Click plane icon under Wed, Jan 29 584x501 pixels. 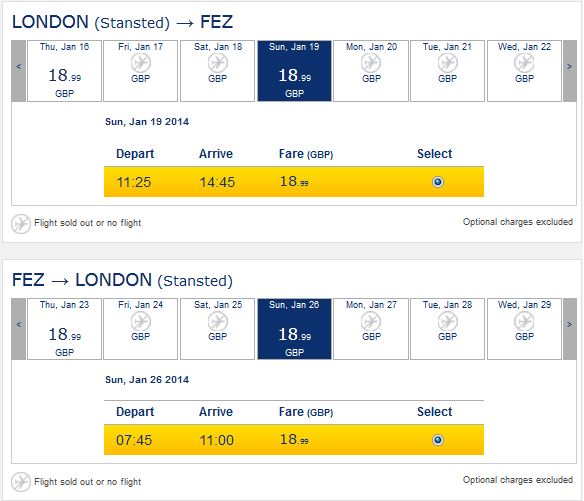pyautogui.click(x=524, y=321)
